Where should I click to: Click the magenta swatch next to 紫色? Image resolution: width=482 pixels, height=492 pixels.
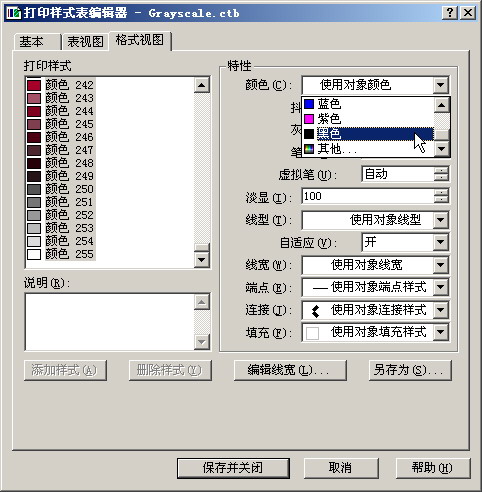coord(309,119)
